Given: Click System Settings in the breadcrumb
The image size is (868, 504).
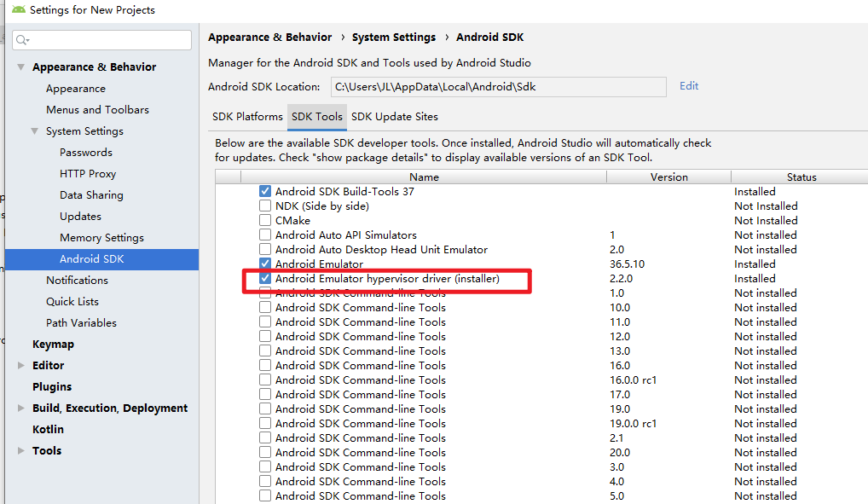Looking at the screenshot, I should click(394, 38).
